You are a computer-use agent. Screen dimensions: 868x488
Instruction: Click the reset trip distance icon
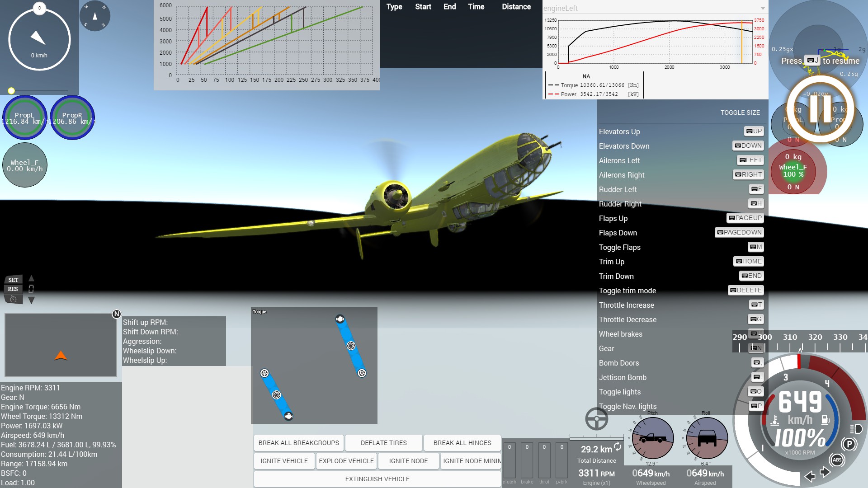pyautogui.click(x=618, y=446)
